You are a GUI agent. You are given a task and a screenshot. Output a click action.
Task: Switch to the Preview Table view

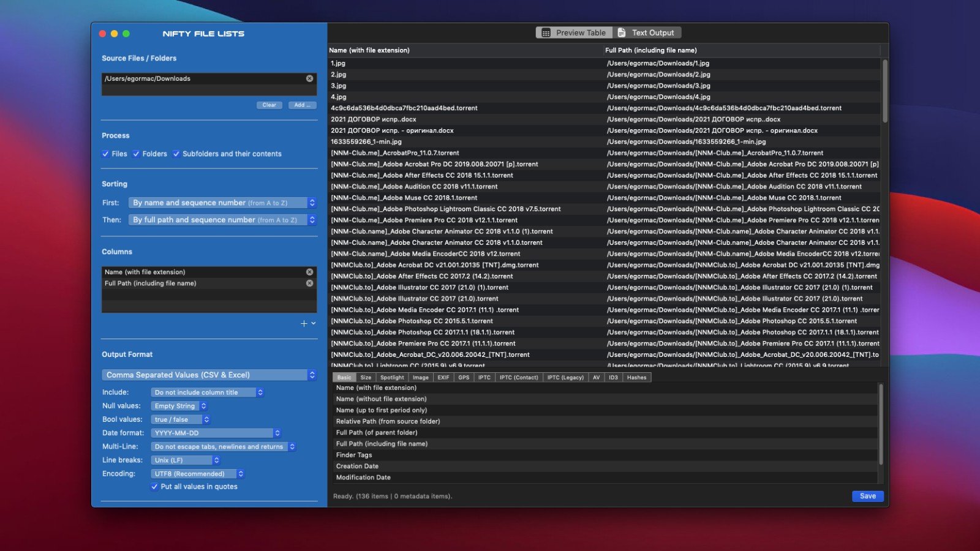click(574, 33)
